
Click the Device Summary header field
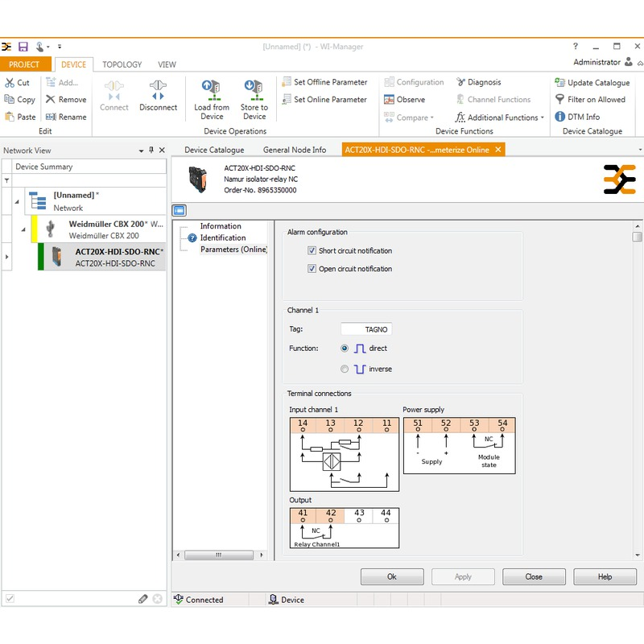[x=89, y=167]
